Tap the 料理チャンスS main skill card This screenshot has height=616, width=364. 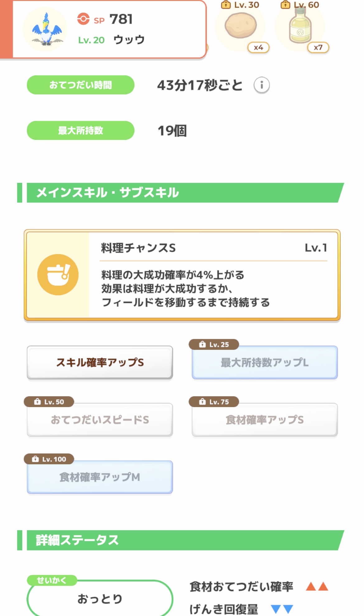213,275
